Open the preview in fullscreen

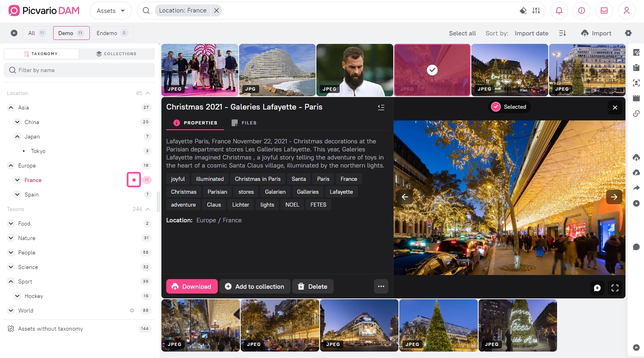615,288
